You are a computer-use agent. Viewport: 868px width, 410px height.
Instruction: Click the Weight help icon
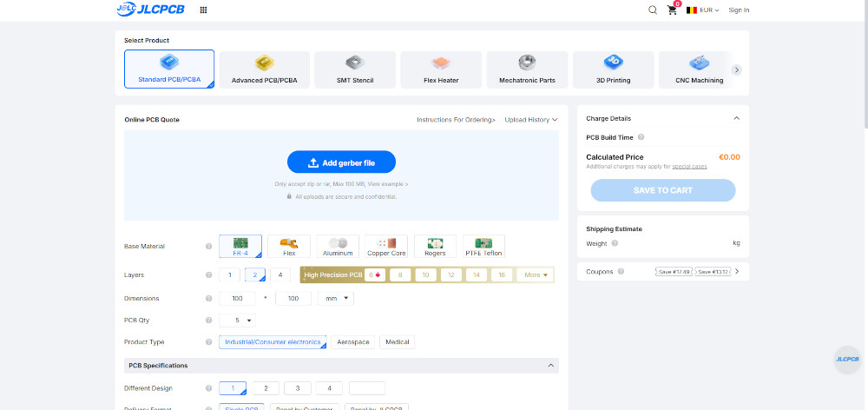point(615,243)
